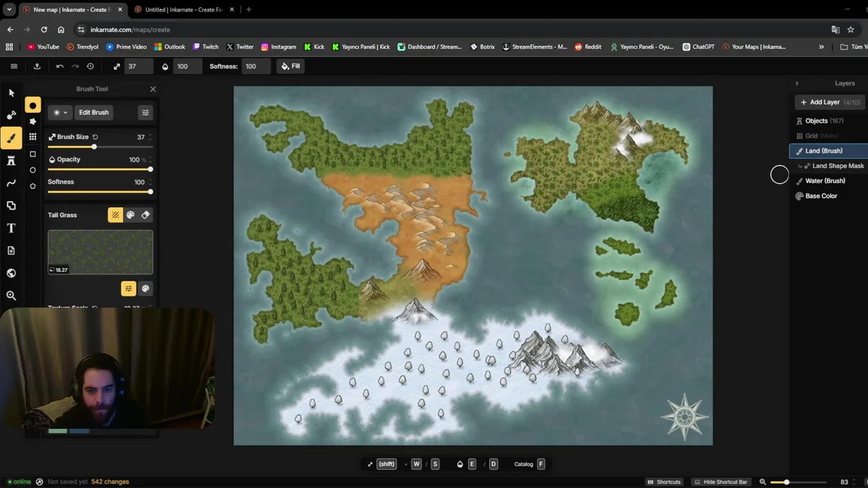Screen dimensions: 868x488
Task: Adjust the zoom level slider
Action: (798, 482)
